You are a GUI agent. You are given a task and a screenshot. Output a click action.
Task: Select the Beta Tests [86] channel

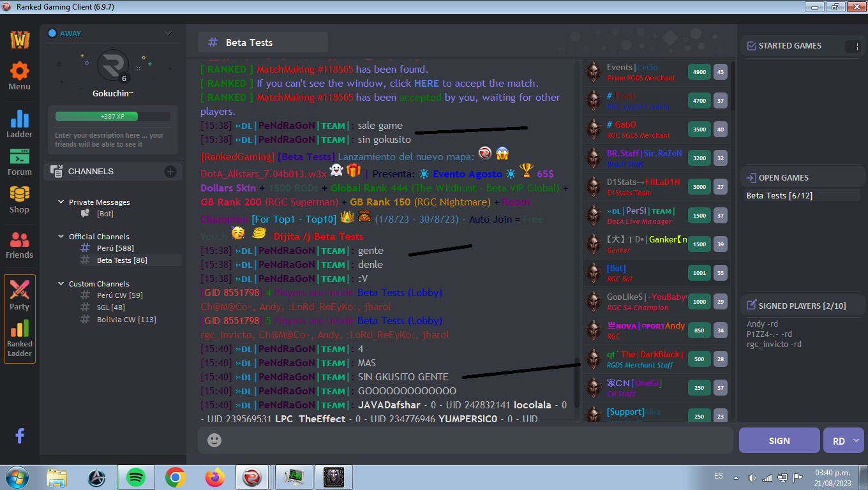pos(122,260)
